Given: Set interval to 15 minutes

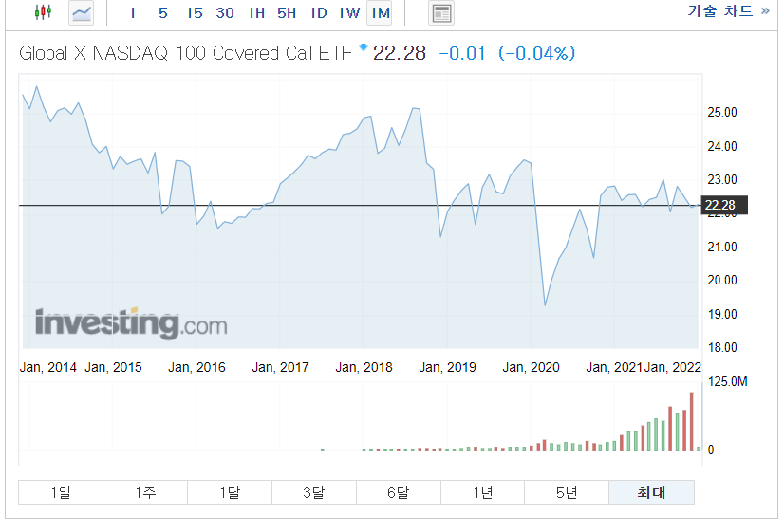Looking at the screenshot, I should point(194,13).
